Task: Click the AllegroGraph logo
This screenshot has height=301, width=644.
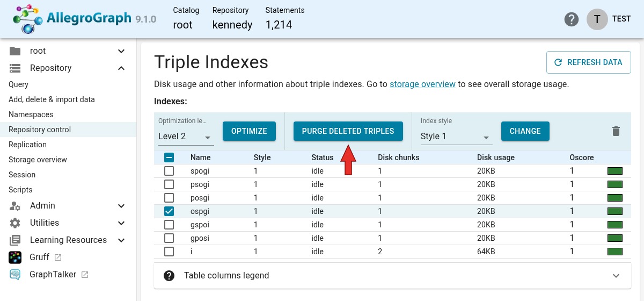Action: (x=84, y=19)
